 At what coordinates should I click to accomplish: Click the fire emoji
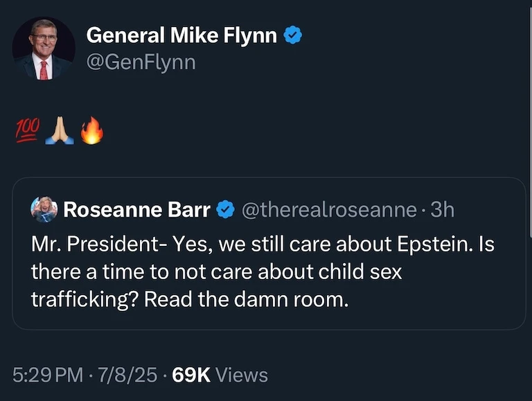[x=91, y=130]
